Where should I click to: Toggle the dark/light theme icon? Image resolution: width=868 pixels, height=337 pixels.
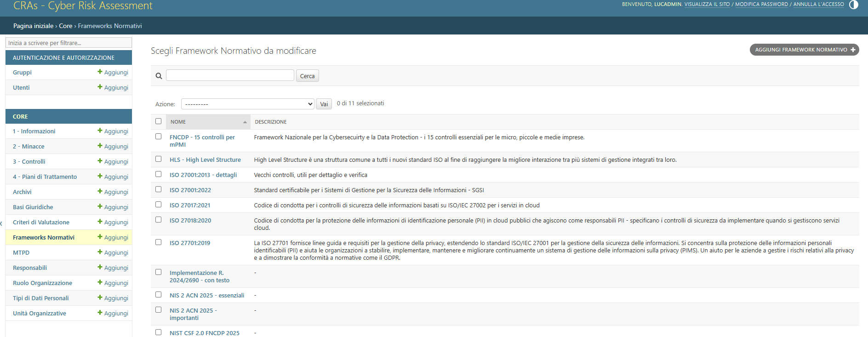click(854, 5)
